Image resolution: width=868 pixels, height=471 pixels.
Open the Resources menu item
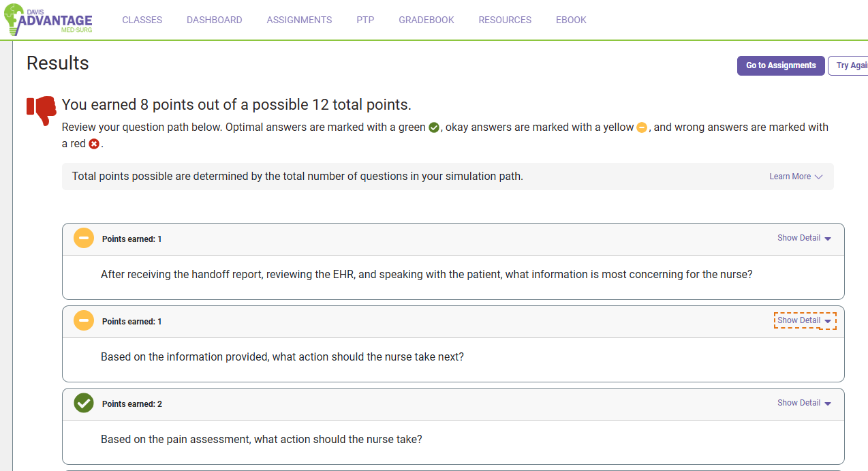(505, 20)
